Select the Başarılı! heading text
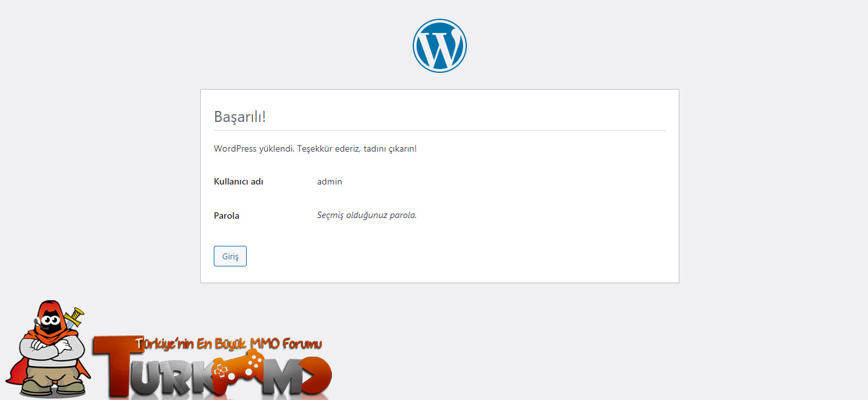The height and width of the screenshot is (400, 868). (240, 117)
